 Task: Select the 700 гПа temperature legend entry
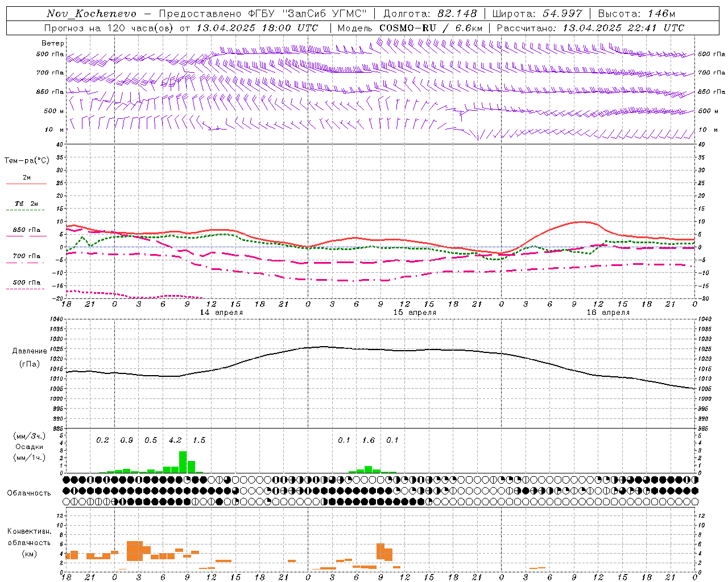click(27, 256)
